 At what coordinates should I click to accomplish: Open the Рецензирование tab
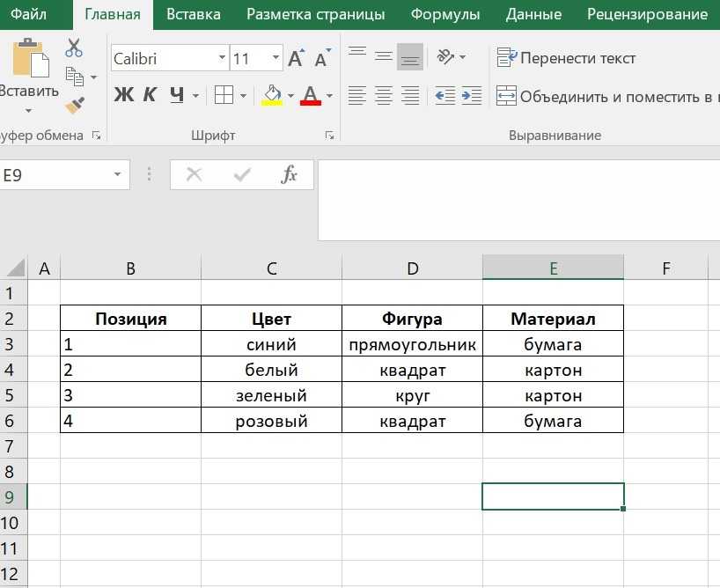tap(648, 14)
